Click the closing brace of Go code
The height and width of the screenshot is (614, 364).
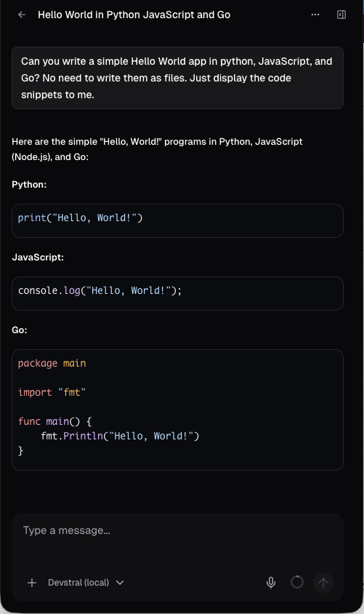21,451
